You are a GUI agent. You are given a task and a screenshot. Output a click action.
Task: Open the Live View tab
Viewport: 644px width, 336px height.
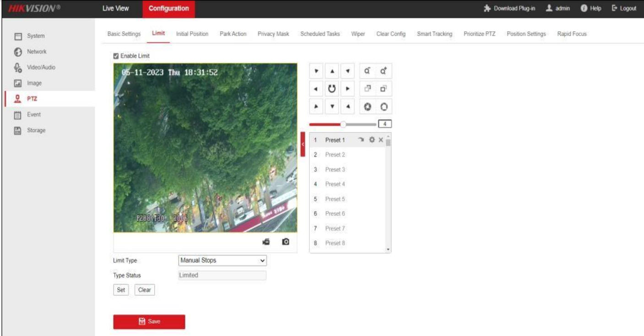coord(115,8)
